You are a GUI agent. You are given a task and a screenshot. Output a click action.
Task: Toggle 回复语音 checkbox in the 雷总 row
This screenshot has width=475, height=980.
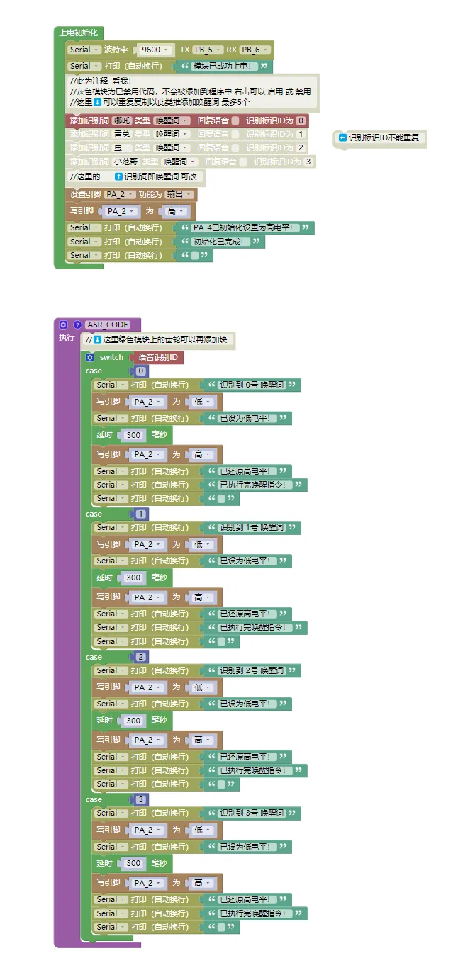[x=235, y=134]
